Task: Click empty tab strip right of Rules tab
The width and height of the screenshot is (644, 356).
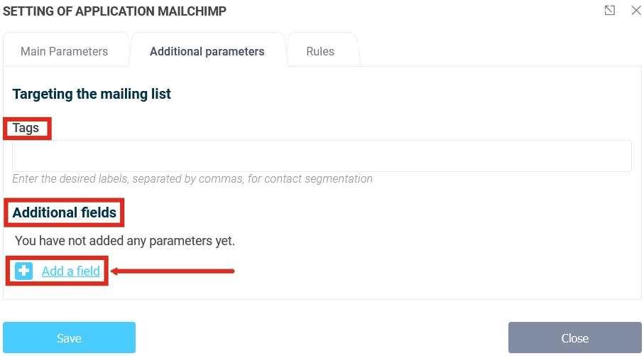Action: [497, 51]
